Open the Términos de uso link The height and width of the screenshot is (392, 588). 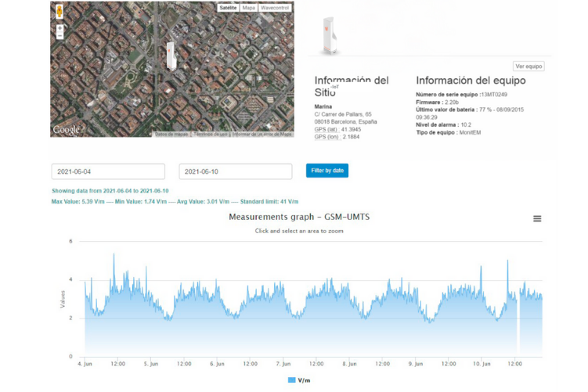(211, 135)
